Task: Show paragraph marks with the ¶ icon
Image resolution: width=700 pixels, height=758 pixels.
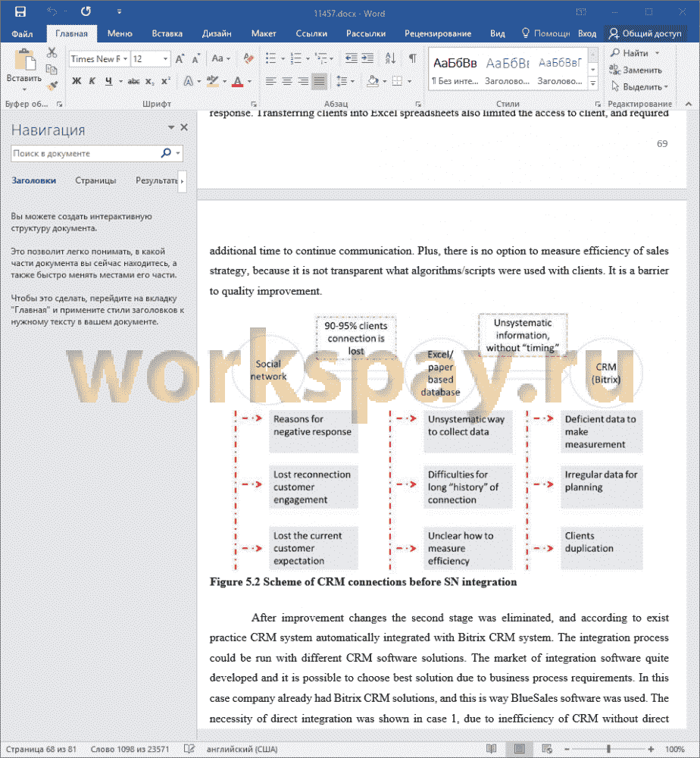Action: pos(412,58)
